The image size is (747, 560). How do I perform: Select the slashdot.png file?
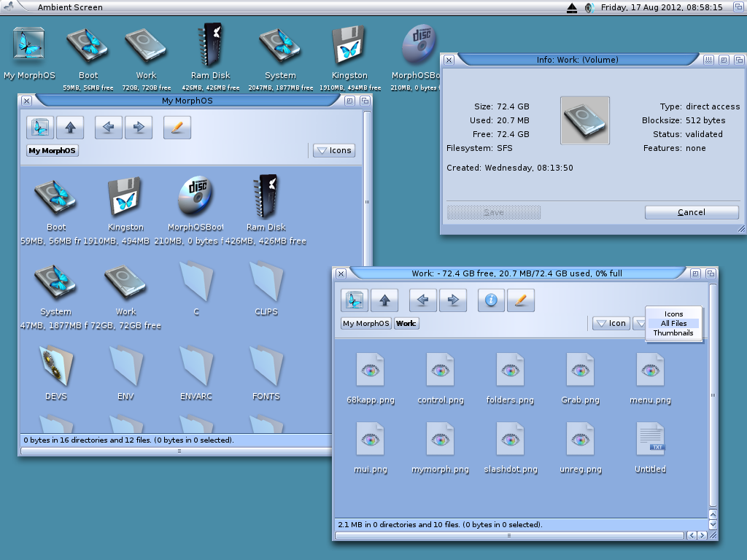[510, 438]
